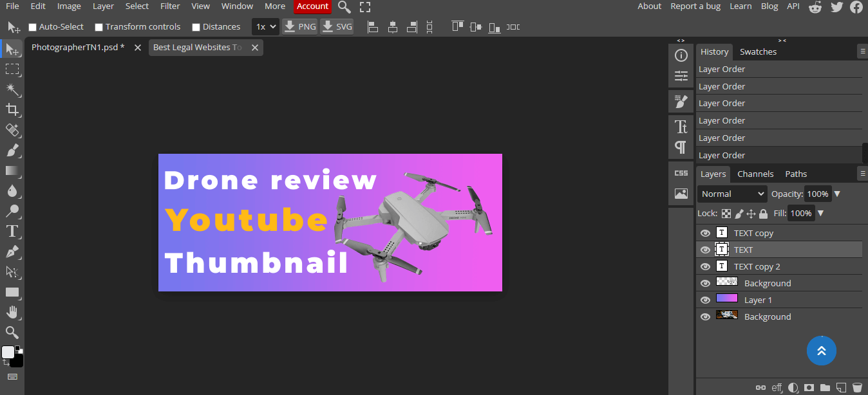868x395 pixels.
Task: Open the File menu
Action: coord(12,6)
